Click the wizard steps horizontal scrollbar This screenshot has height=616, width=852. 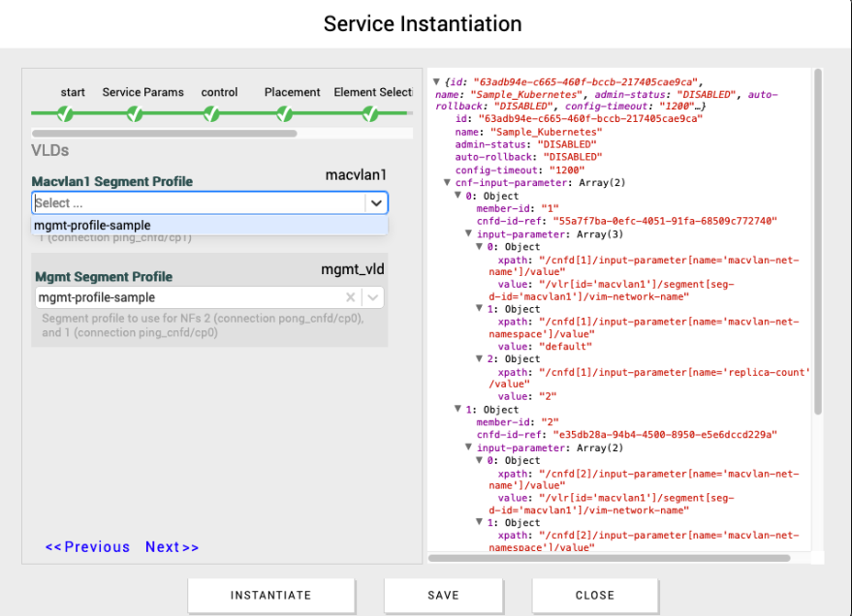click(164, 134)
